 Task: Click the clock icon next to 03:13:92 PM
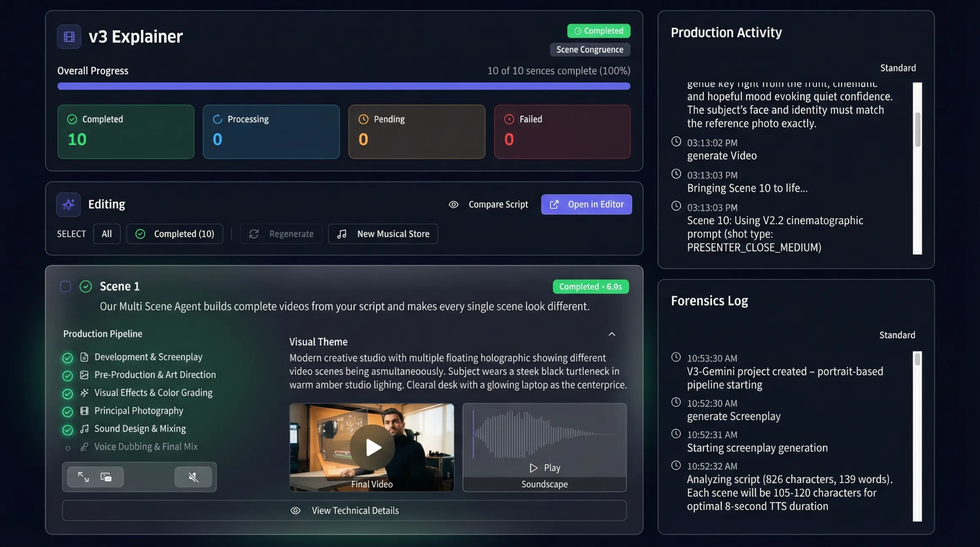click(676, 142)
